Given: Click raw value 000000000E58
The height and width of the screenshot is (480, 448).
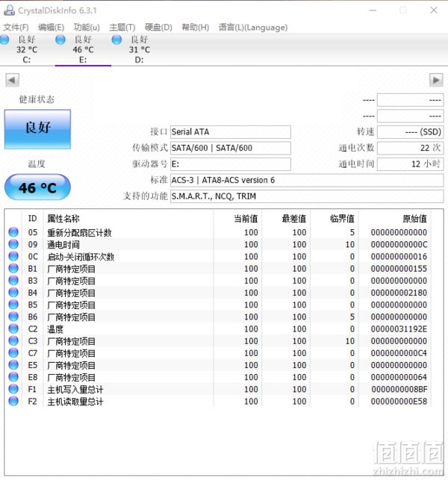Looking at the screenshot, I should coord(399,402).
